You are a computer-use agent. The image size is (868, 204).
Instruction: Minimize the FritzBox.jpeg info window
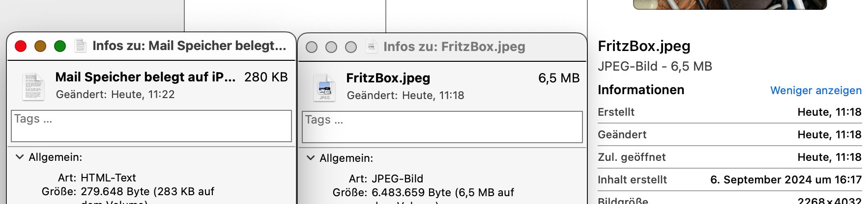pos(331,47)
